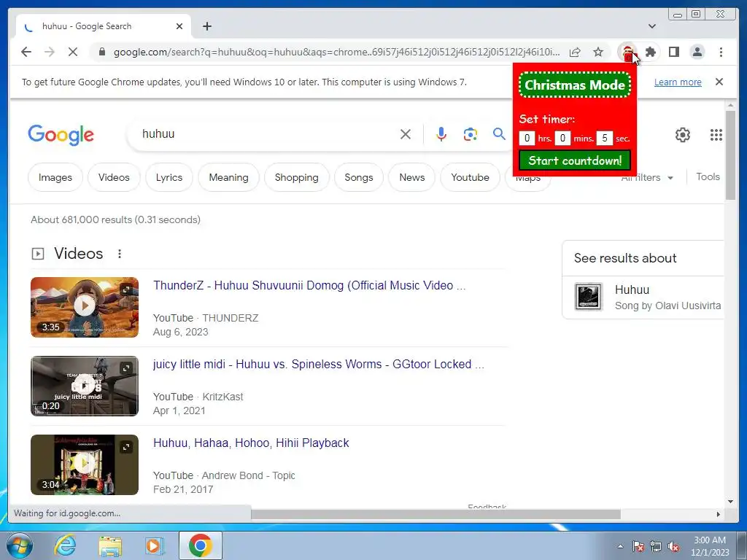This screenshot has height=560, width=747.
Task: Filter results by Meaning
Action: point(228,177)
